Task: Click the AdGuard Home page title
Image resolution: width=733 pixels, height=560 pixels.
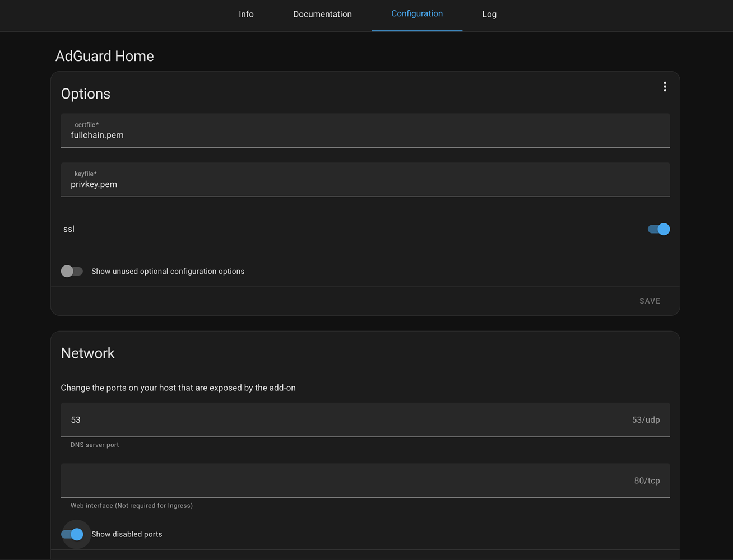Action: tap(104, 56)
